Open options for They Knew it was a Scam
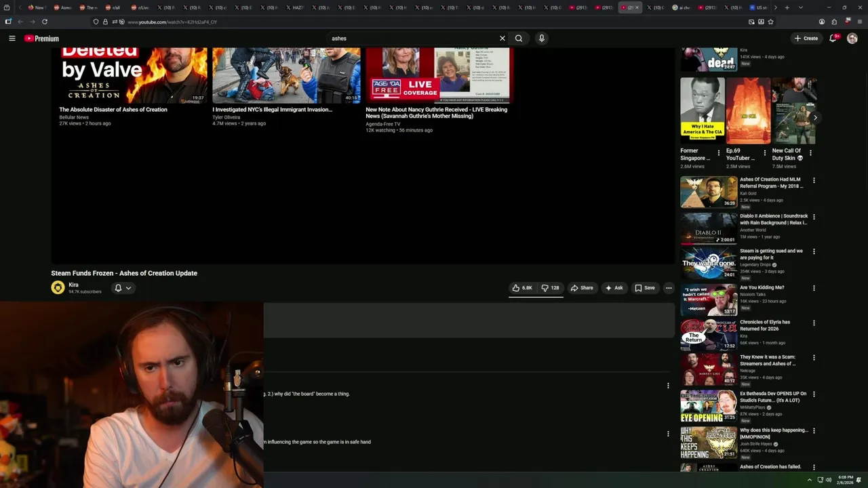 (x=814, y=358)
